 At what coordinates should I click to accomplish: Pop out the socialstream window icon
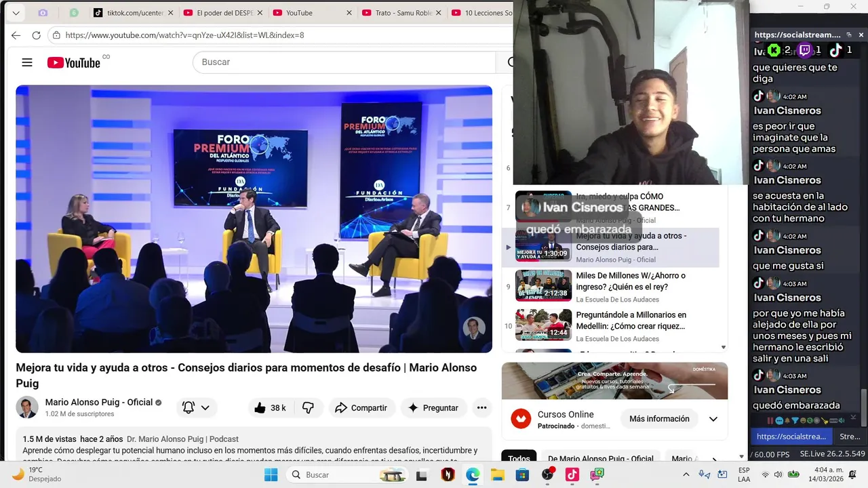click(848, 35)
